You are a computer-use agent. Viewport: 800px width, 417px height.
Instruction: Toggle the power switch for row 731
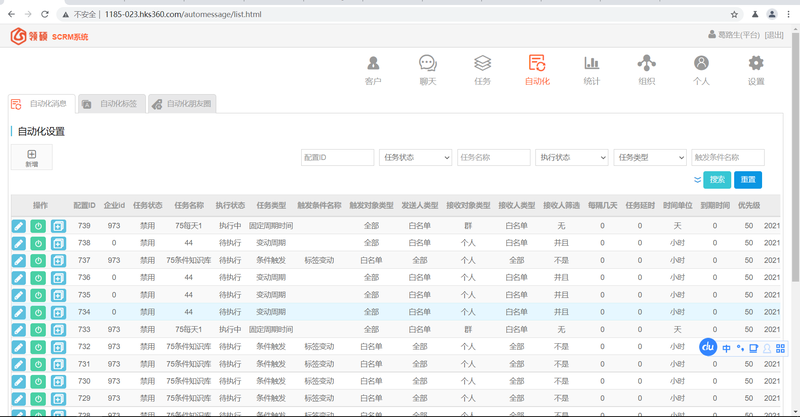(x=38, y=364)
